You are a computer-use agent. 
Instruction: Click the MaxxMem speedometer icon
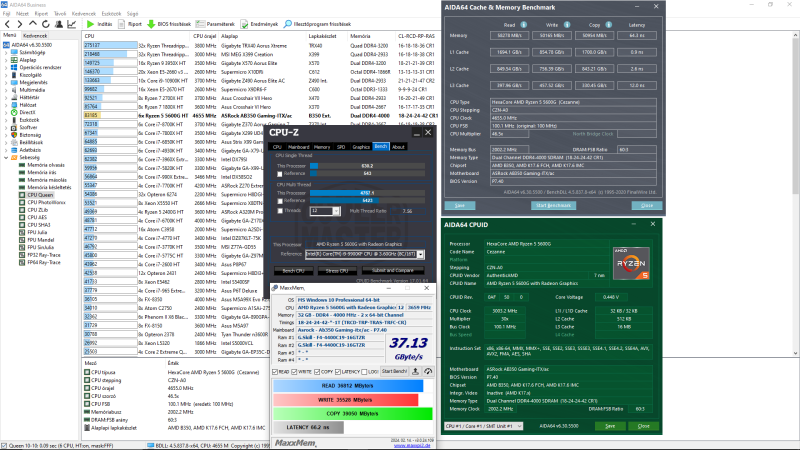[x=428, y=371]
